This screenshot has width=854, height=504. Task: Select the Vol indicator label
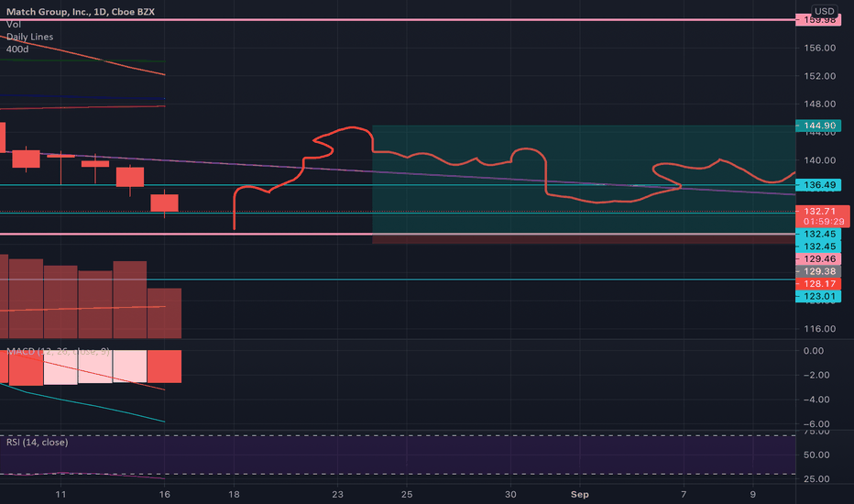tap(14, 24)
